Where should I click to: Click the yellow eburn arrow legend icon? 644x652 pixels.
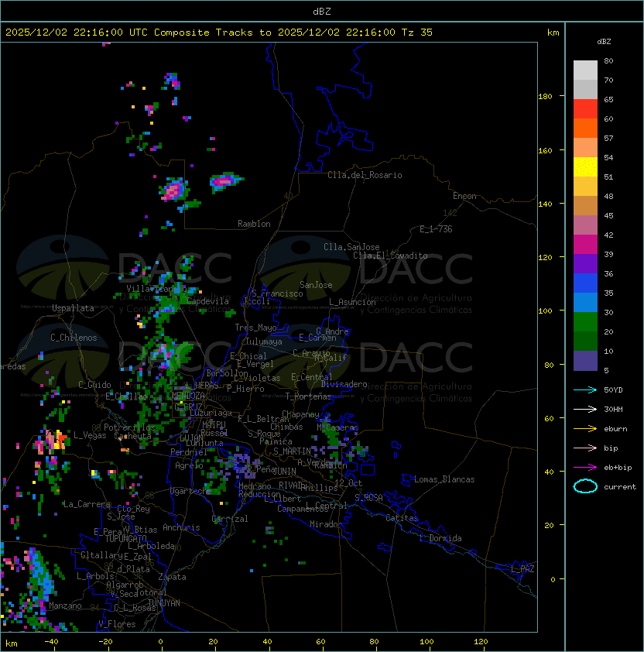click(x=585, y=428)
